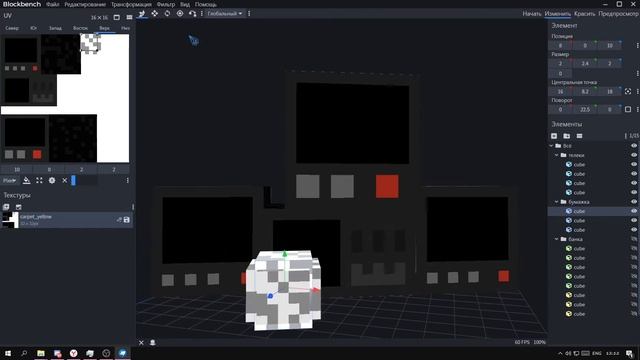Switch to the Предпросмотр mode
The width and height of the screenshot is (640, 360).
618,13
